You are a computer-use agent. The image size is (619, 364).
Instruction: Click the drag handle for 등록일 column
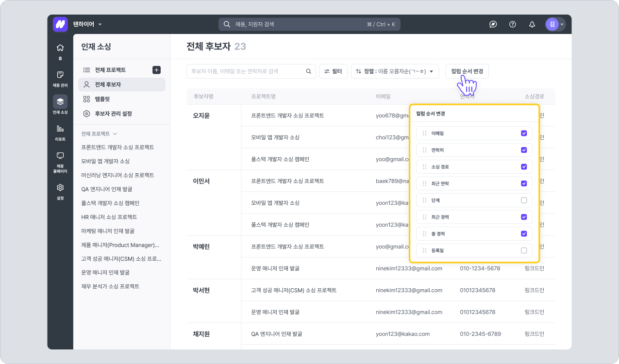click(424, 250)
